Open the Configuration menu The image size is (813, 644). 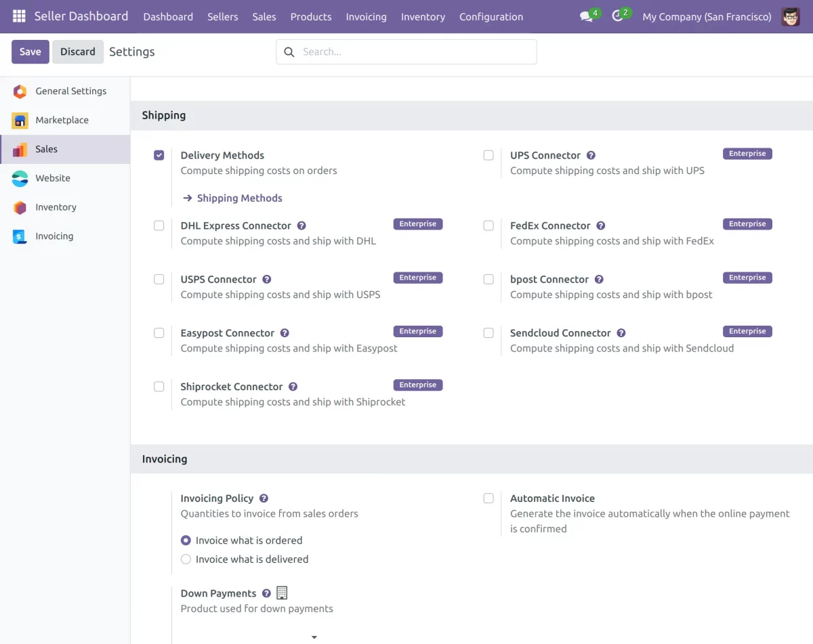[x=491, y=16]
